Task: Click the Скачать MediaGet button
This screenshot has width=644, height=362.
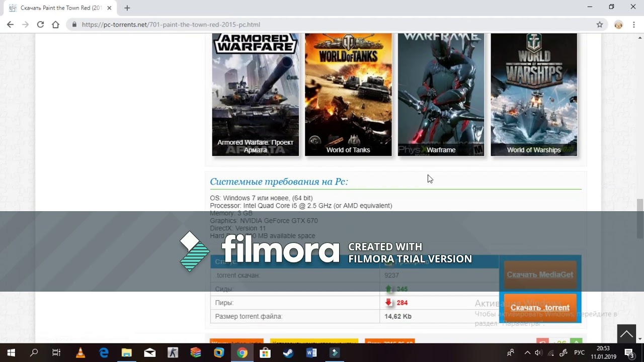Action: point(540,275)
